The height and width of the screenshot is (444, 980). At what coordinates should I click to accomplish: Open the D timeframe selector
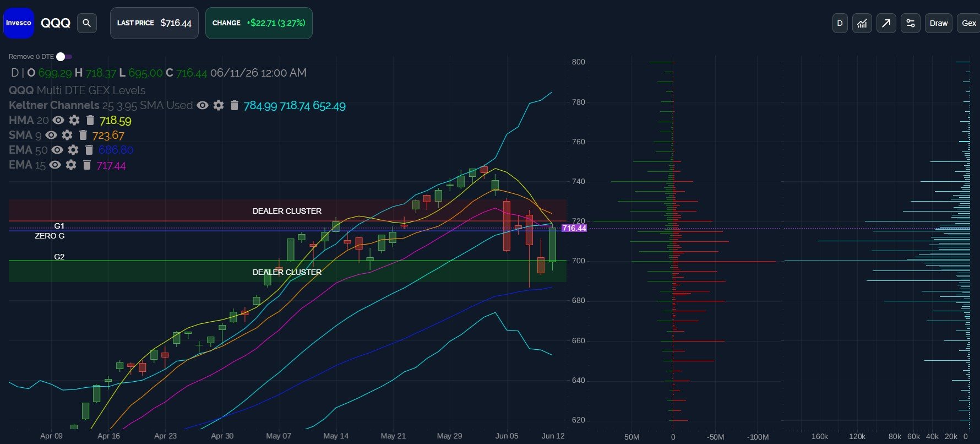[x=840, y=23]
